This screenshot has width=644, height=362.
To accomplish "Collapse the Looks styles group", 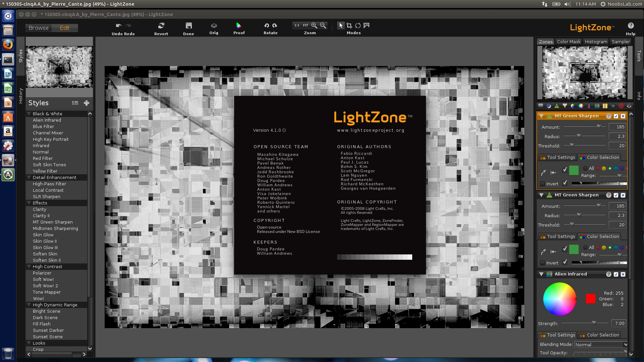I will click(29, 343).
